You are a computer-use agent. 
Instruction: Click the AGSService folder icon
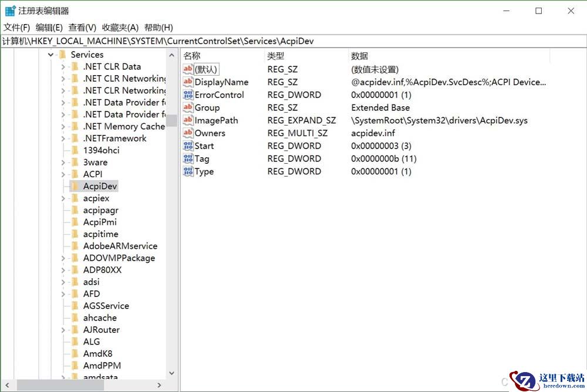[75, 306]
